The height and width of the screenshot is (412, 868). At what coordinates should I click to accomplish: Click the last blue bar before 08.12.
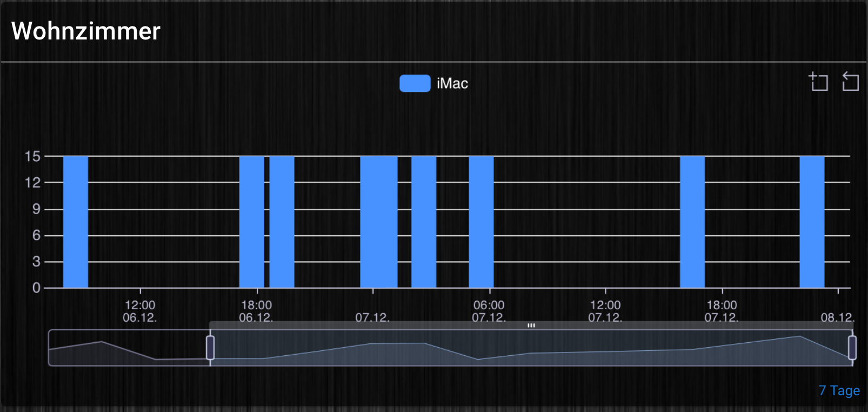[x=812, y=222]
